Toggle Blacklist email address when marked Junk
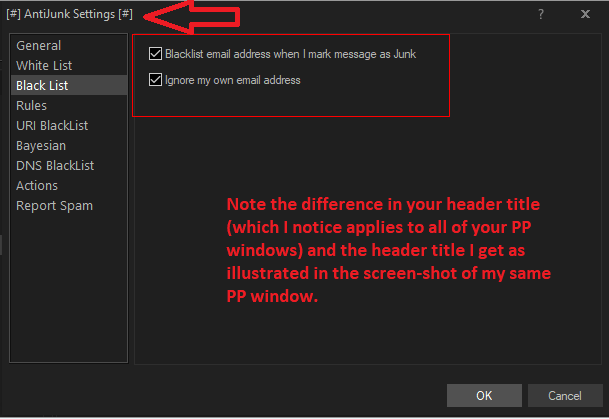Image resolution: width=609 pixels, height=419 pixels. click(155, 54)
